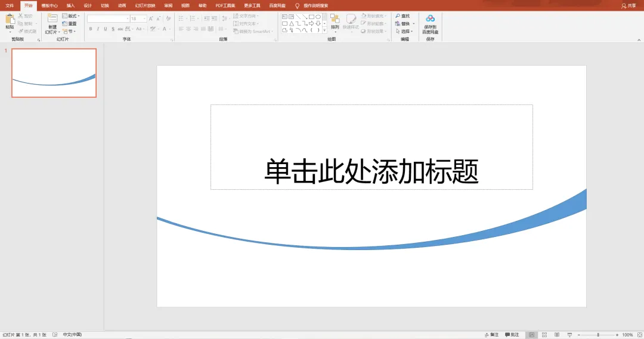
Task: Switch to the PDF工具集 tab
Action: click(x=225, y=6)
